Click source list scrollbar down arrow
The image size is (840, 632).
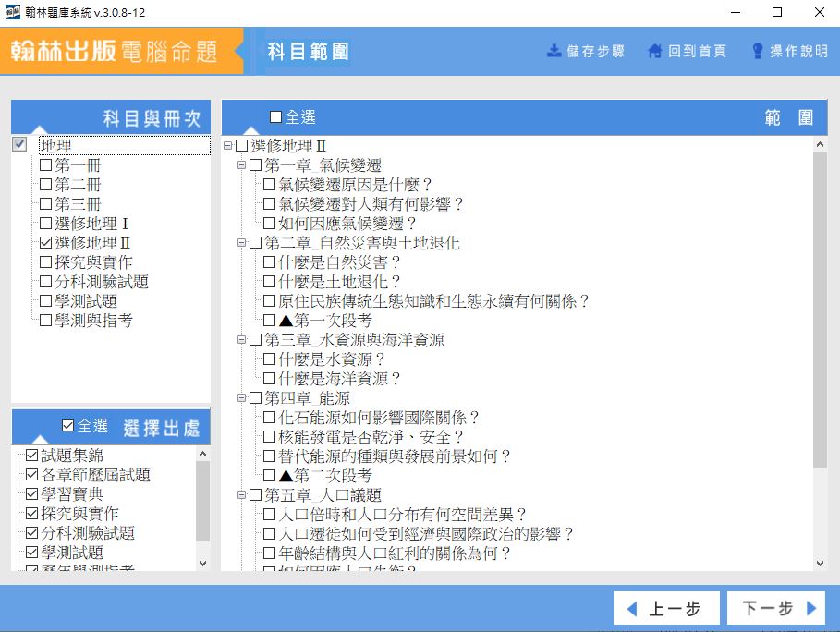[x=202, y=563]
